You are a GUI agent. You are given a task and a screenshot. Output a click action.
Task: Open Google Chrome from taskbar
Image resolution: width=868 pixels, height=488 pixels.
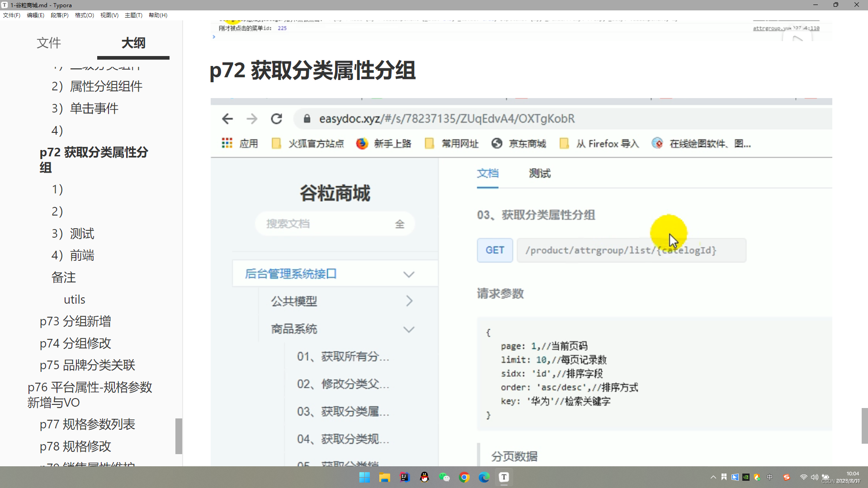coord(464,477)
